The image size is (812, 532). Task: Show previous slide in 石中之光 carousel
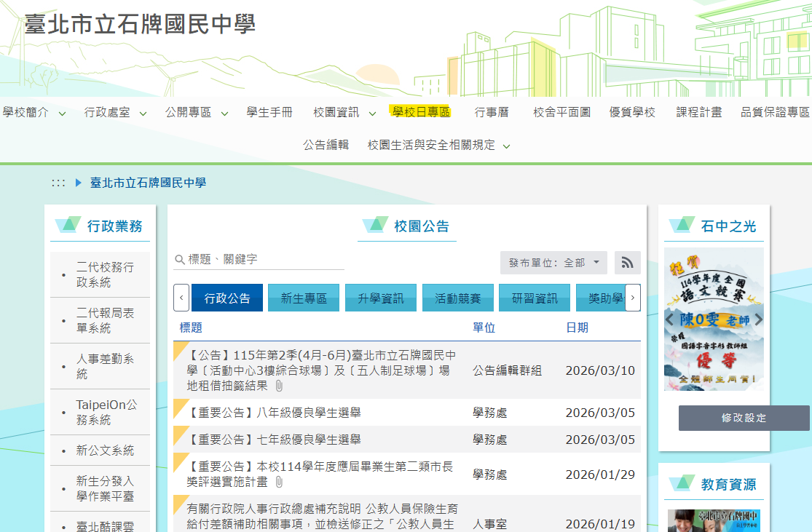(x=669, y=319)
